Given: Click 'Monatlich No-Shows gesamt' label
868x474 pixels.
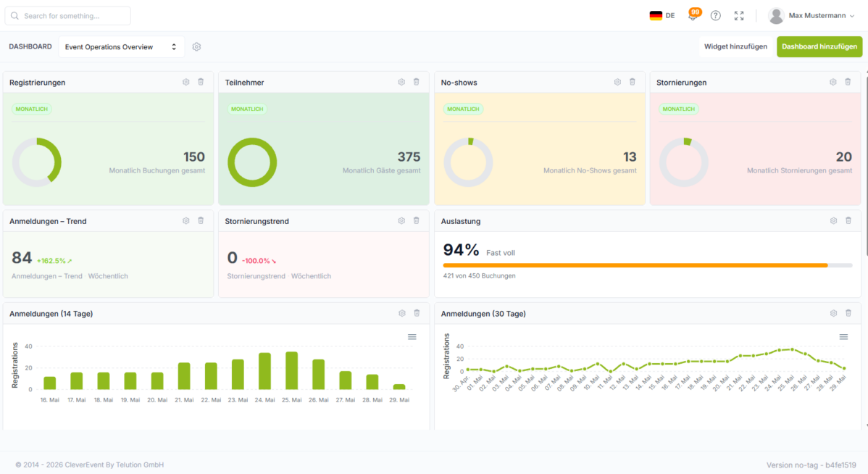Looking at the screenshot, I should [590, 170].
